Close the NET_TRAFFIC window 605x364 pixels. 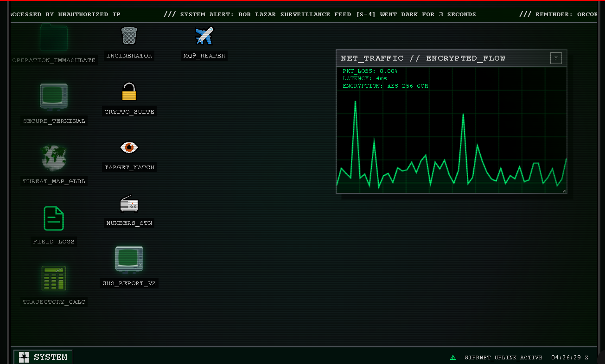(x=556, y=58)
